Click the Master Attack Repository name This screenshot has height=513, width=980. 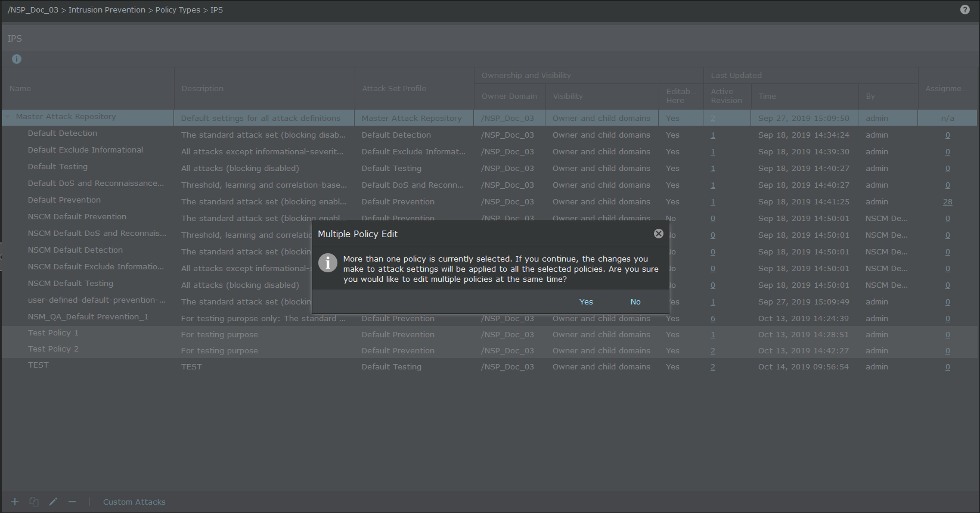pyautogui.click(x=66, y=117)
